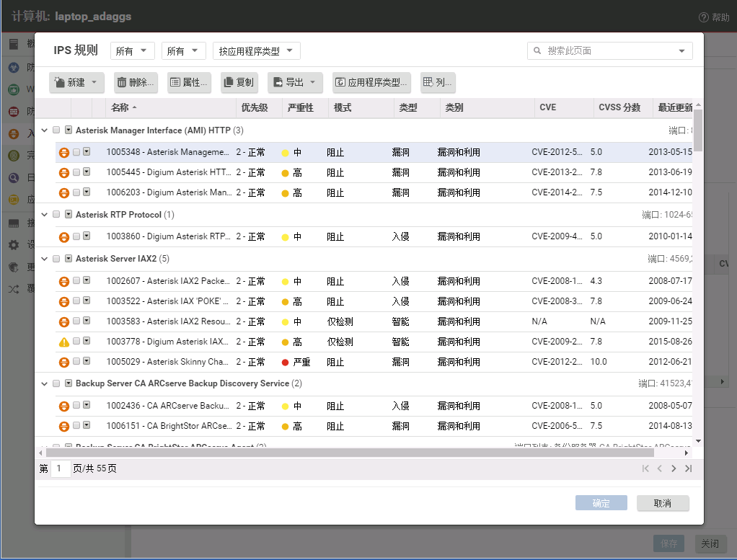Open the 帮助 link in header
The height and width of the screenshot is (560, 737).
pyautogui.click(x=713, y=17)
